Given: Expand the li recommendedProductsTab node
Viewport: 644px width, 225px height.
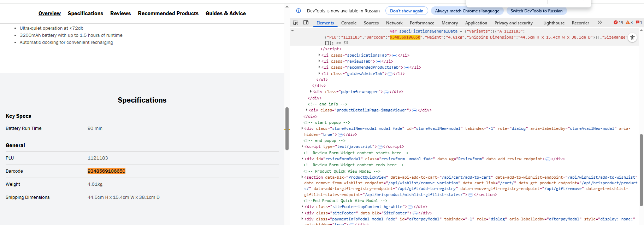Looking at the screenshot, I should [319, 67].
